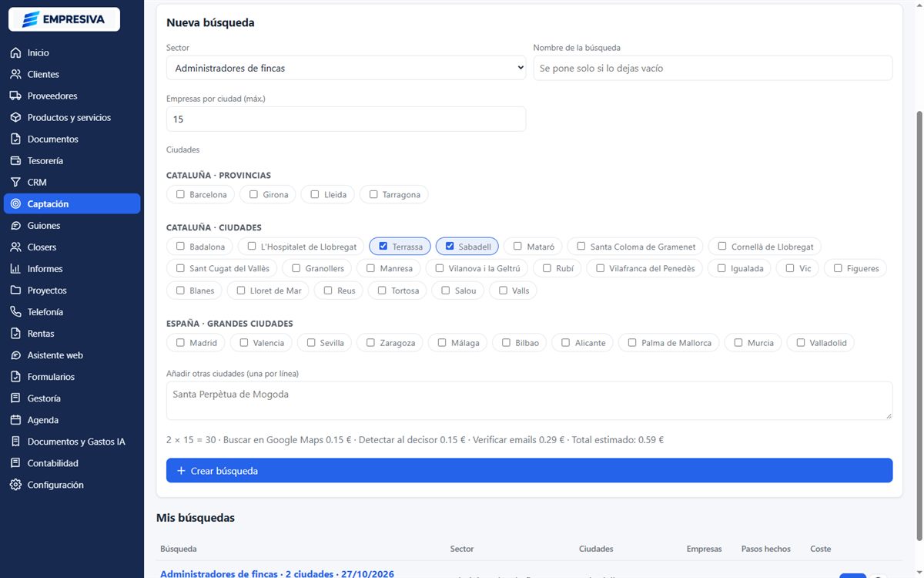Open Closers in the sidebar
Image resolution: width=924 pixels, height=578 pixels.
[x=72, y=247]
